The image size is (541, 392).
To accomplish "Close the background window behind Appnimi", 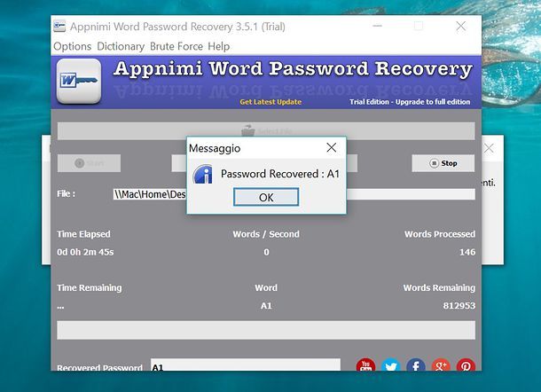I will [489, 148].
